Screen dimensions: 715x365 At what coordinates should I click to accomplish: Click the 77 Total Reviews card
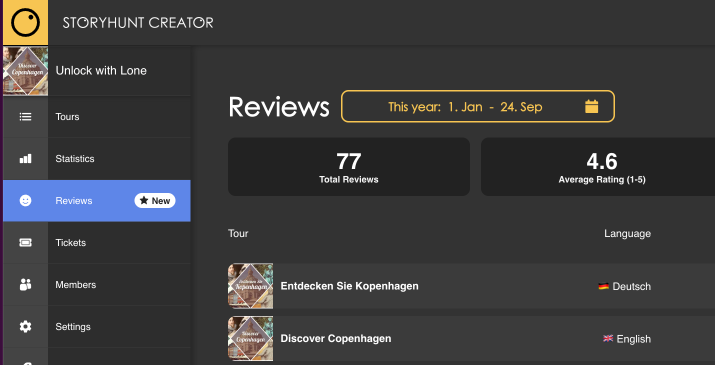(349, 167)
